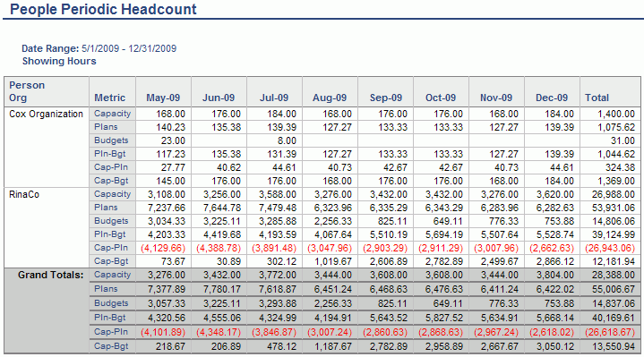644x357 pixels.
Task: Select the Sep-09 column header
Action: [386, 98]
